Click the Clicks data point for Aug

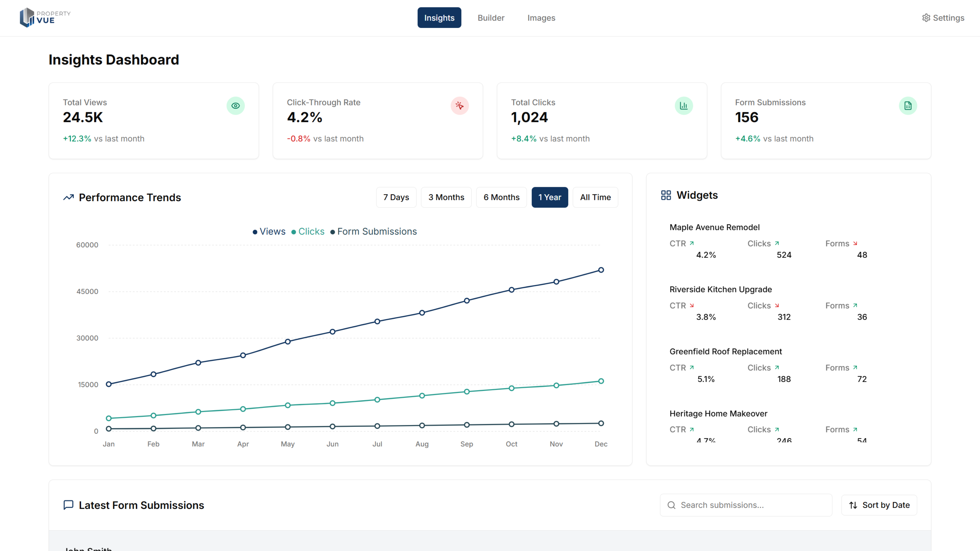coord(422,396)
